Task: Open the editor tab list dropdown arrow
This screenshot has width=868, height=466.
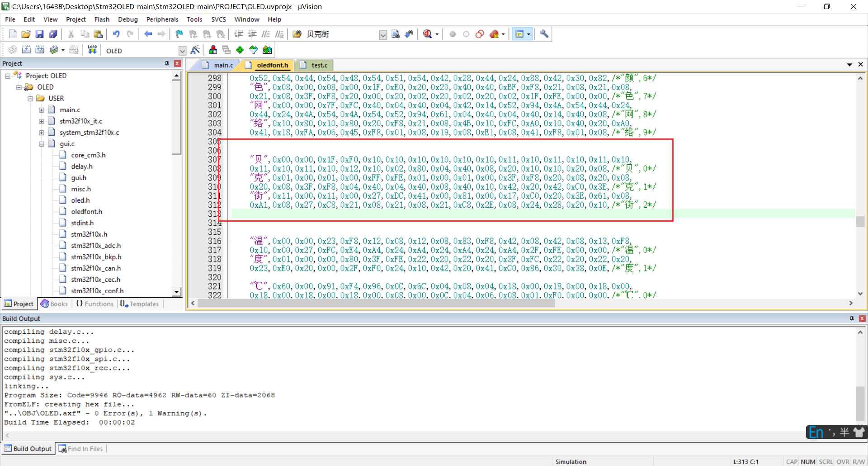Action: tap(849, 65)
